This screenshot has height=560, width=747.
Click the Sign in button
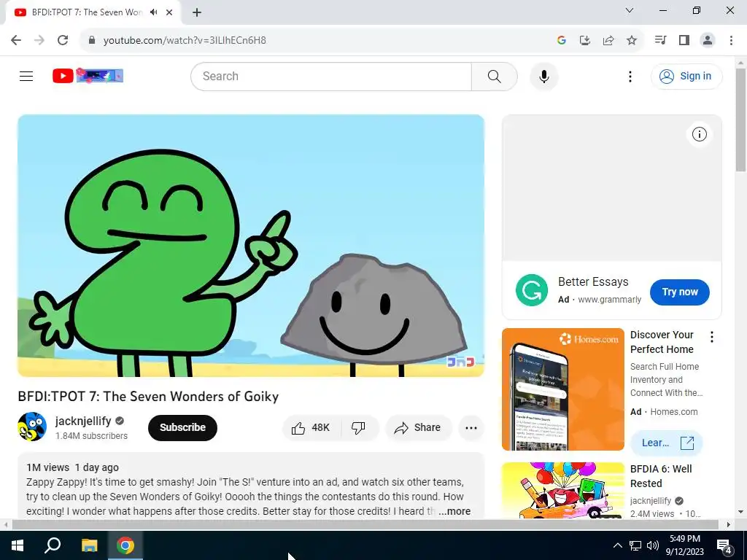click(686, 76)
